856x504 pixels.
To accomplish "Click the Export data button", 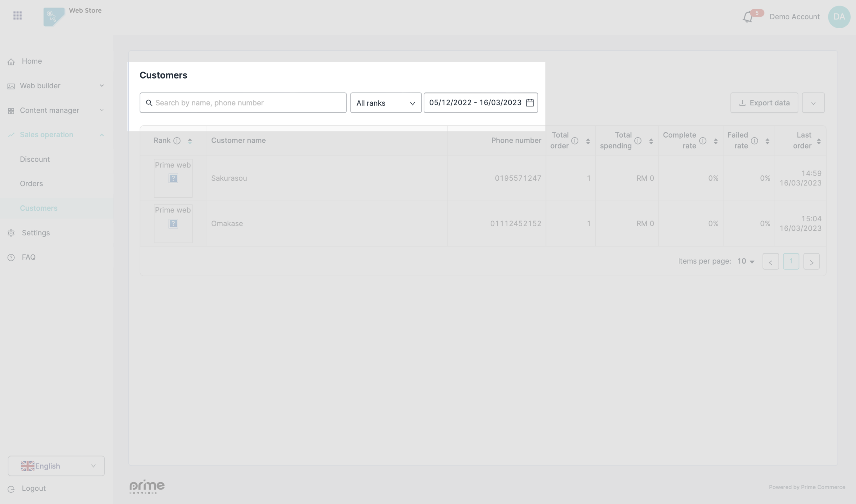I will [764, 103].
